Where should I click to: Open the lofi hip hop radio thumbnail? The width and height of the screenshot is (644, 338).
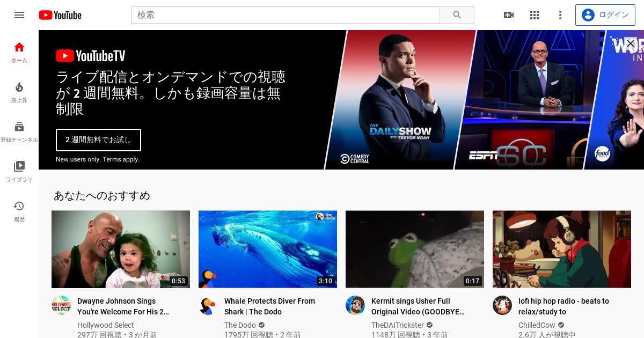pyautogui.click(x=562, y=249)
